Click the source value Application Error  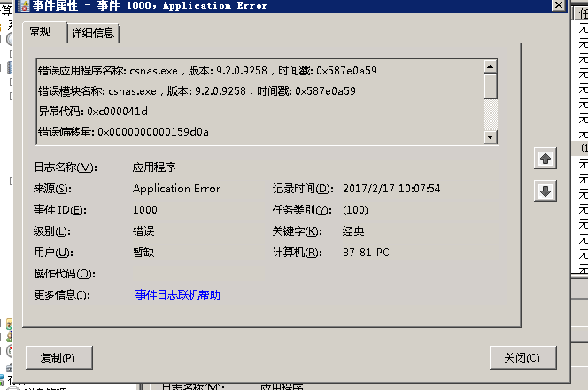[x=176, y=189]
